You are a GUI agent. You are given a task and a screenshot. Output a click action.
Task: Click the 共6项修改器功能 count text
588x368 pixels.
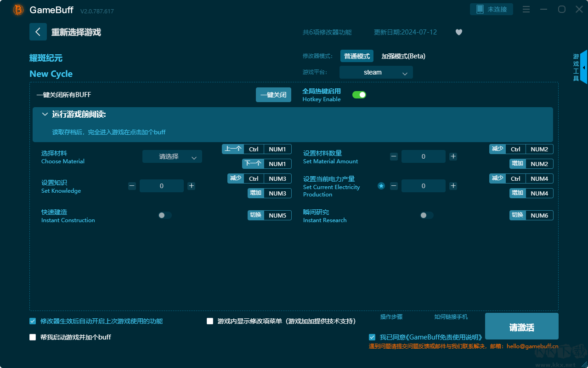point(327,32)
